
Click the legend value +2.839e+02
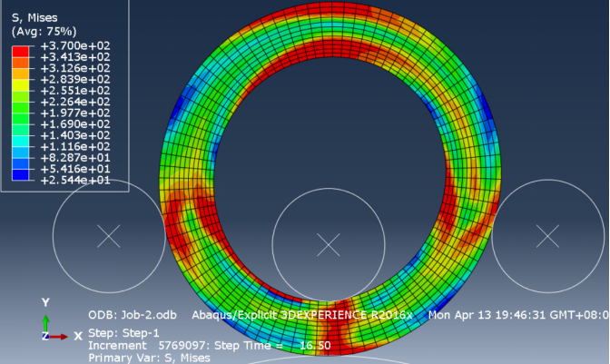75,80
